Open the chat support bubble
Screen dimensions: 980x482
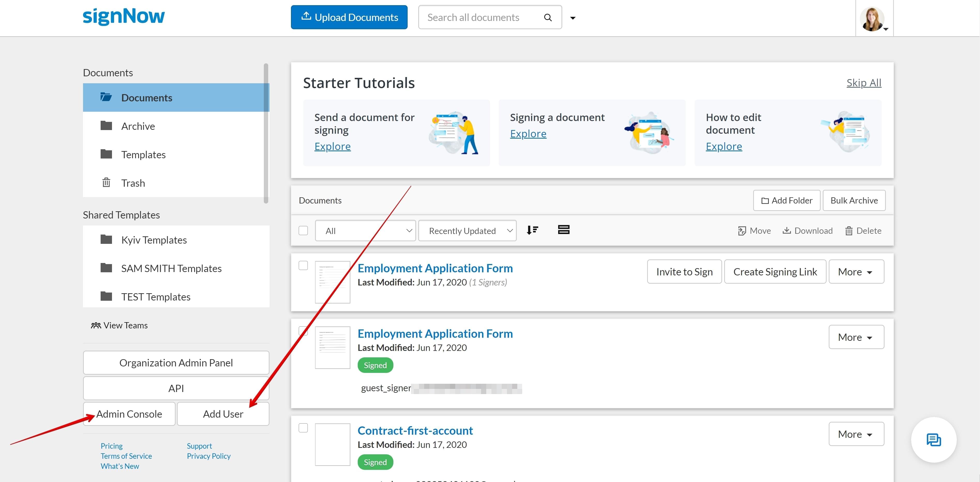coord(934,440)
